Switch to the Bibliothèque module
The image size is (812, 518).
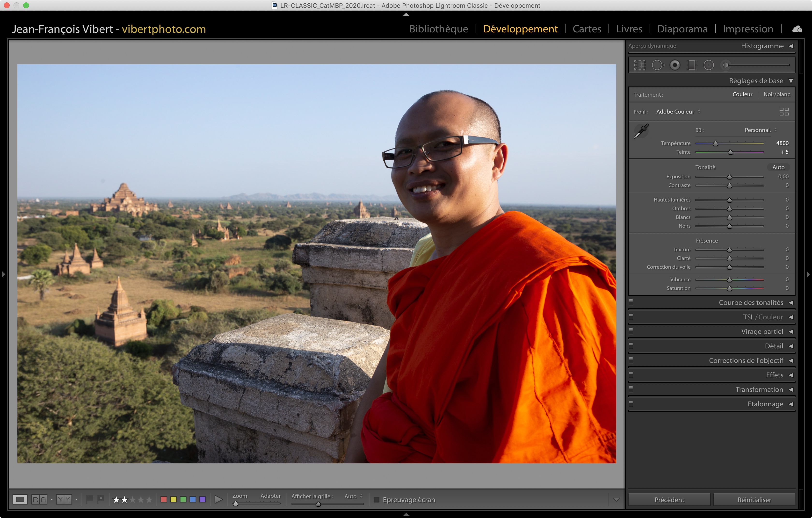pyautogui.click(x=438, y=29)
